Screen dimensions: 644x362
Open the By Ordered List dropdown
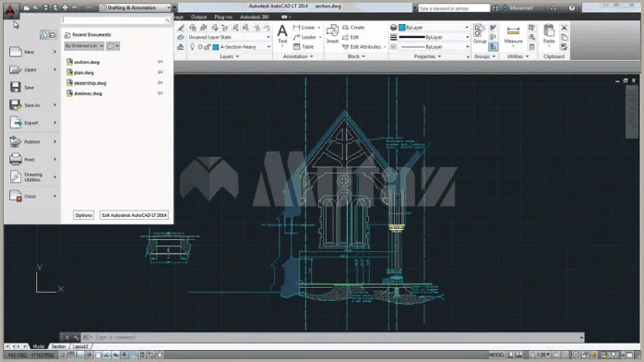pos(84,46)
